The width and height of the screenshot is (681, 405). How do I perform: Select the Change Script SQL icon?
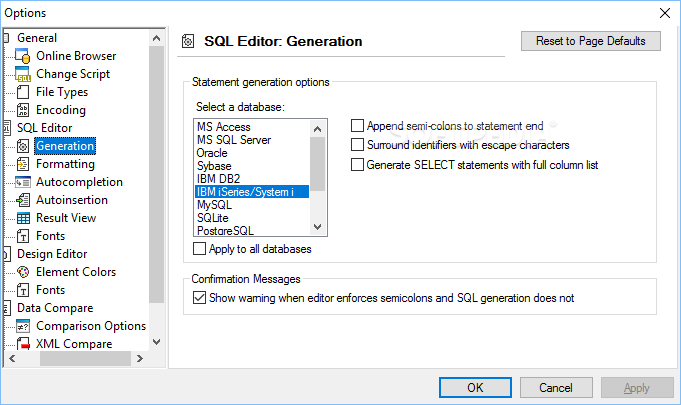pyautogui.click(x=23, y=74)
